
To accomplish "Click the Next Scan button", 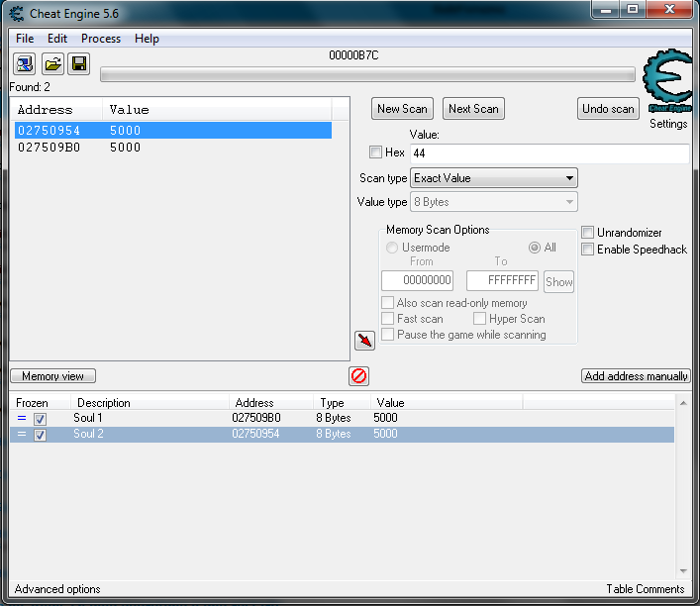I will [x=473, y=109].
